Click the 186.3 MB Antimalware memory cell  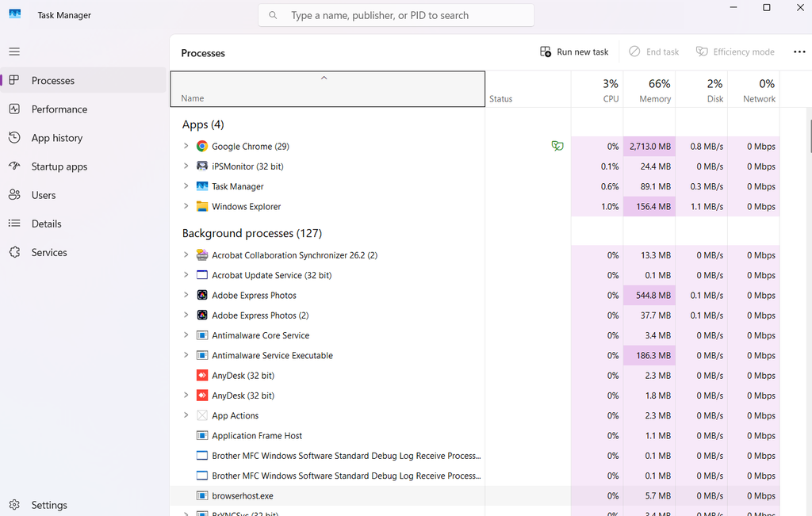click(649, 356)
